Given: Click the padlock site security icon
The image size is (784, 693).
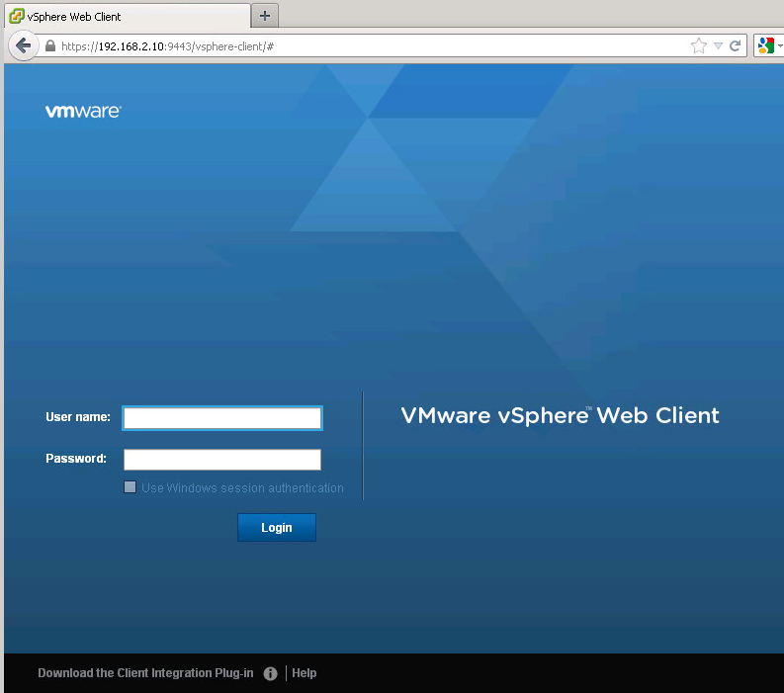Looking at the screenshot, I should [50, 46].
